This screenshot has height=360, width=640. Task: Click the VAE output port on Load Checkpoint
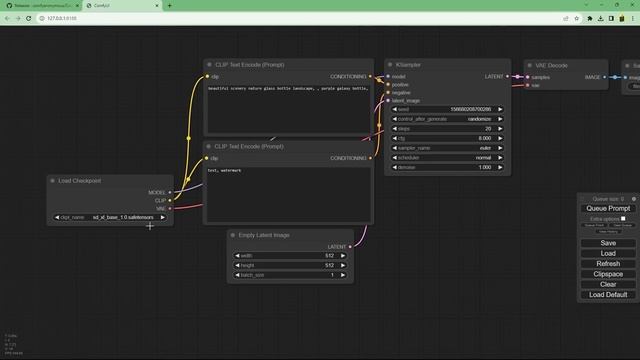coord(170,209)
